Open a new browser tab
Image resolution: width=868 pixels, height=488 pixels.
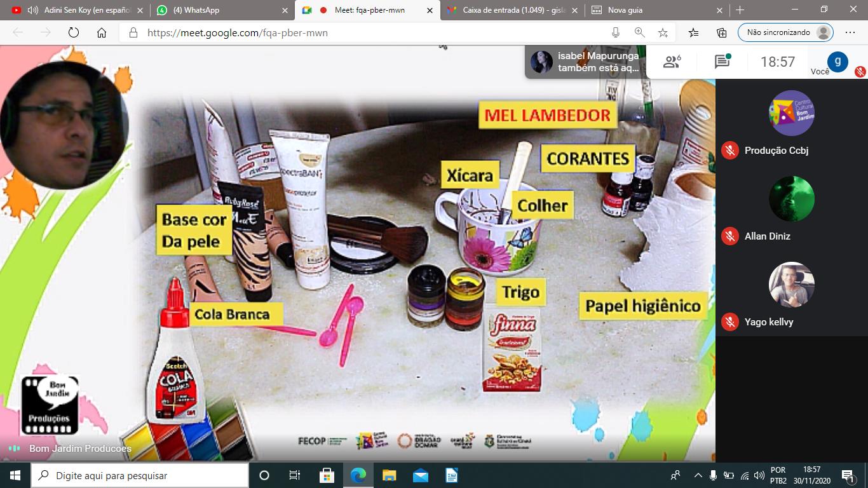pos(740,10)
